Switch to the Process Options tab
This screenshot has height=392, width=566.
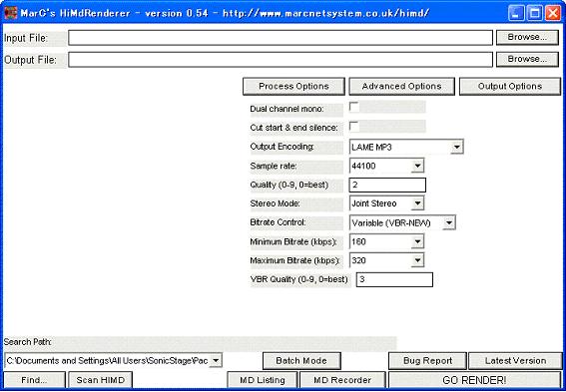pyautogui.click(x=293, y=87)
